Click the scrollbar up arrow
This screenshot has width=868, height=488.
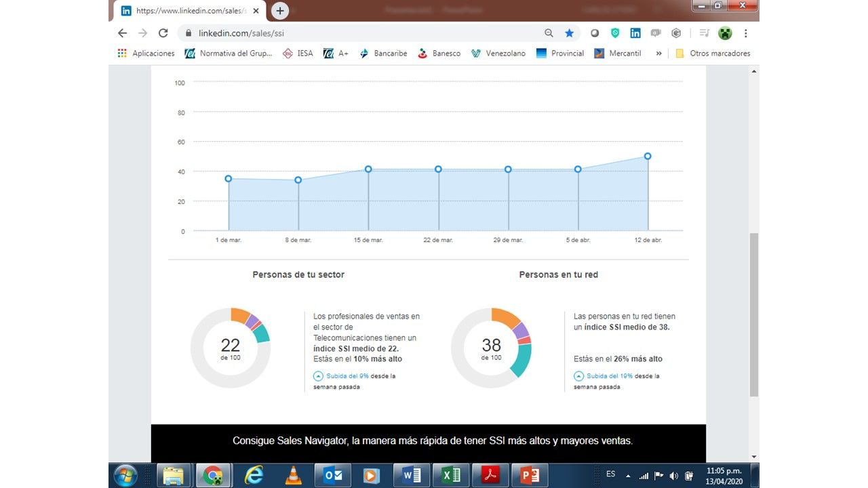tap(753, 72)
